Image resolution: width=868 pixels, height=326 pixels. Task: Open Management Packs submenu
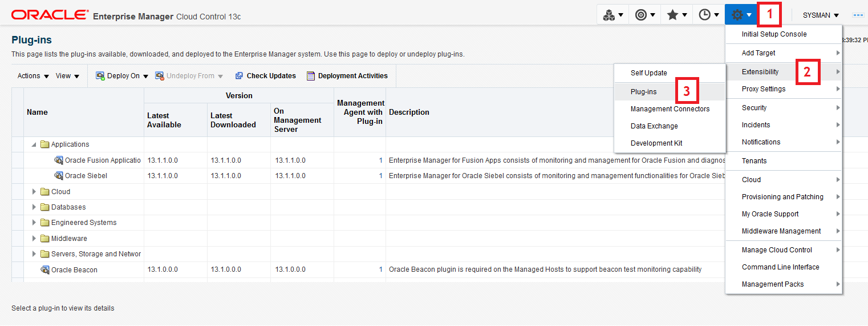(784, 284)
